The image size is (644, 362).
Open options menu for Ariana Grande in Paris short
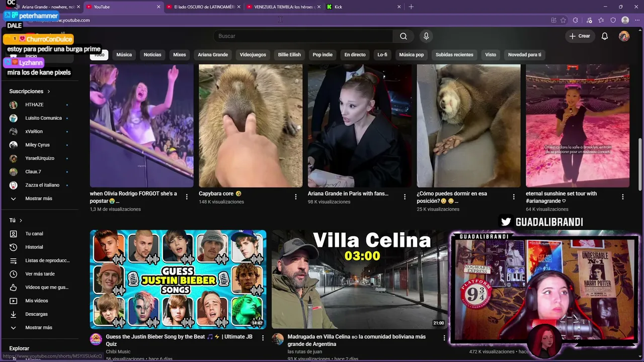(405, 197)
